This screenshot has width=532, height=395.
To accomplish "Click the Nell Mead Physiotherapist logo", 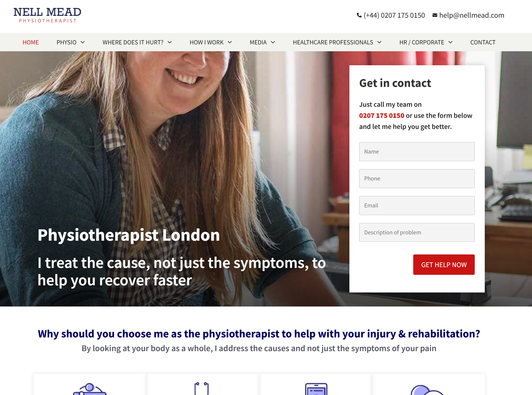I will (47, 15).
